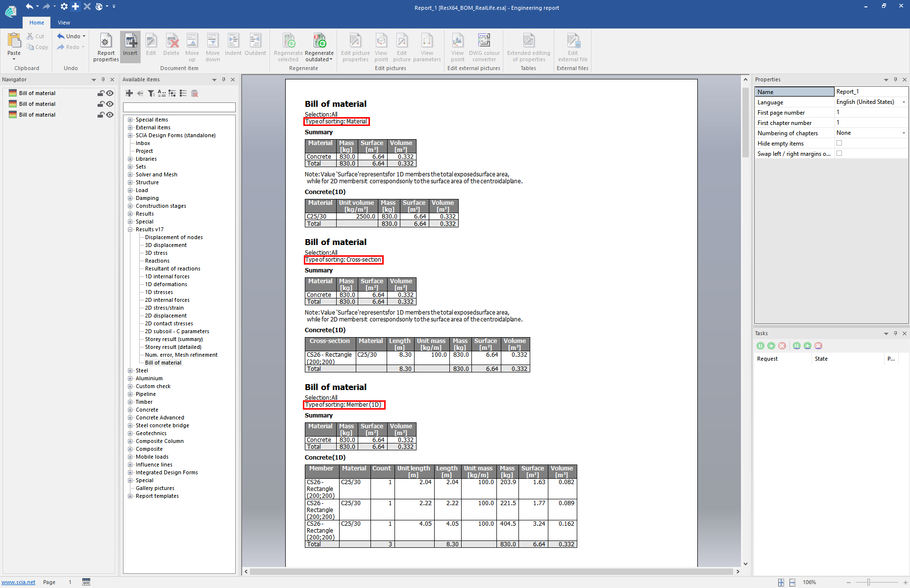
Task: Open the Numbering of chapters dropdown
Action: pyautogui.click(x=904, y=133)
